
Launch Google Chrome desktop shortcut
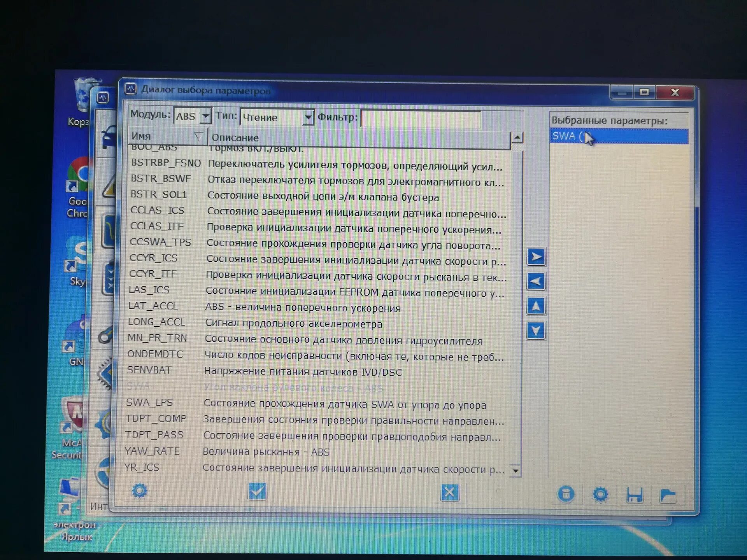pos(79,187)
